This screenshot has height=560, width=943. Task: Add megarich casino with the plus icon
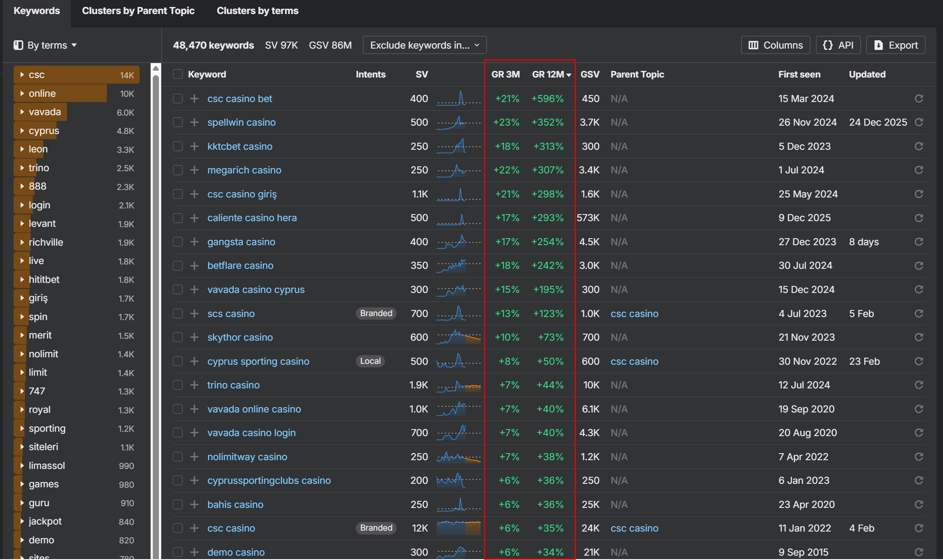pos(194,170)
